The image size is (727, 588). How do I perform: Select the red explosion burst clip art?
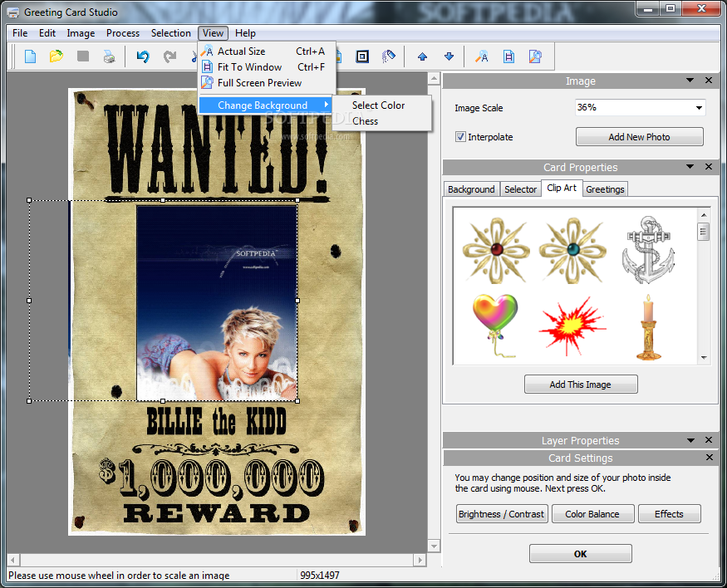point(572,326)
